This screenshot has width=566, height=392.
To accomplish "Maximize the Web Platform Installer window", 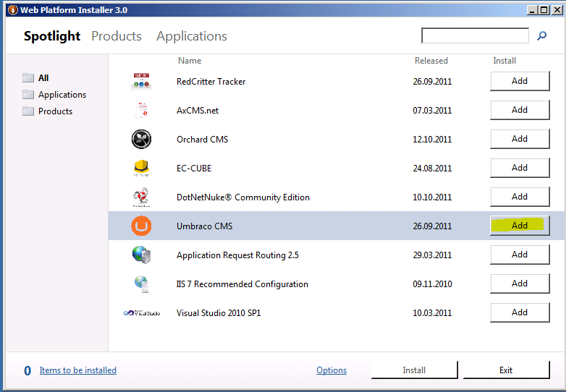I will pos(544,9).
